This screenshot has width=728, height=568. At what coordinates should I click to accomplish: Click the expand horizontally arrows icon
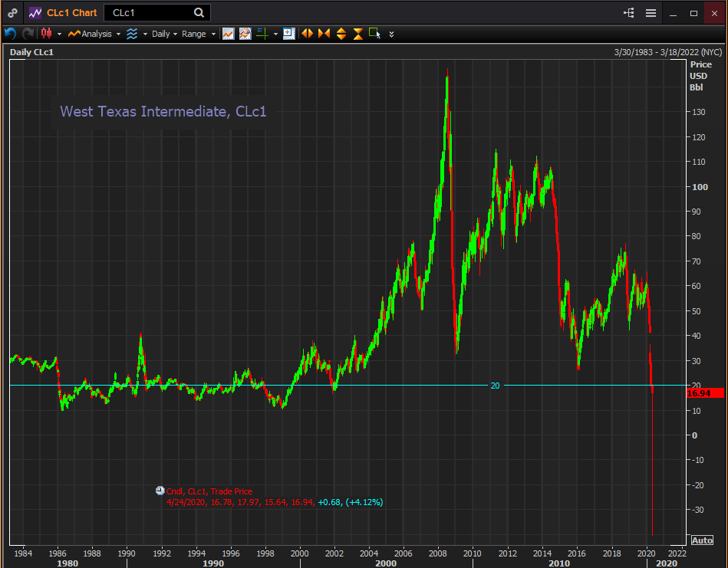click(x=307, y=34)
